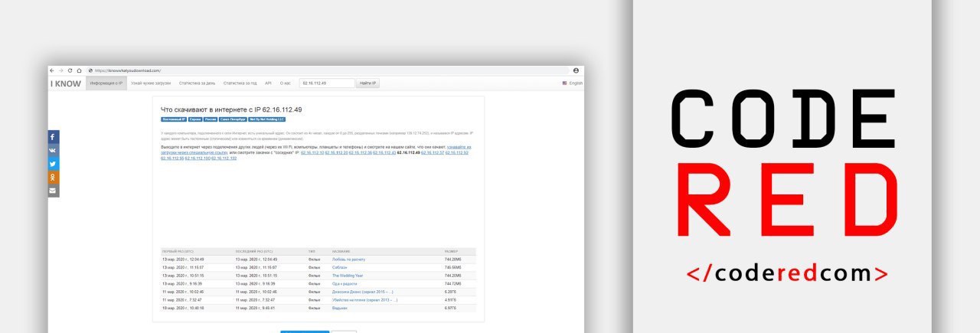Viewport: 980px width, 333px height.
Task: Open the 'Соблазн' torrent link
Action: [x=340, y=267]
